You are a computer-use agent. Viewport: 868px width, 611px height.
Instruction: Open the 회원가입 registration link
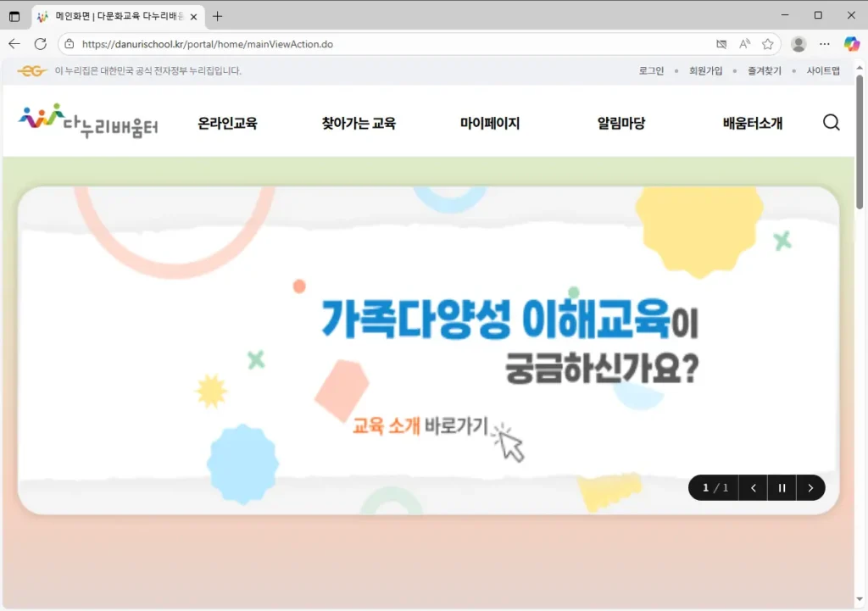pyautogui.click(x=706, y=71)
